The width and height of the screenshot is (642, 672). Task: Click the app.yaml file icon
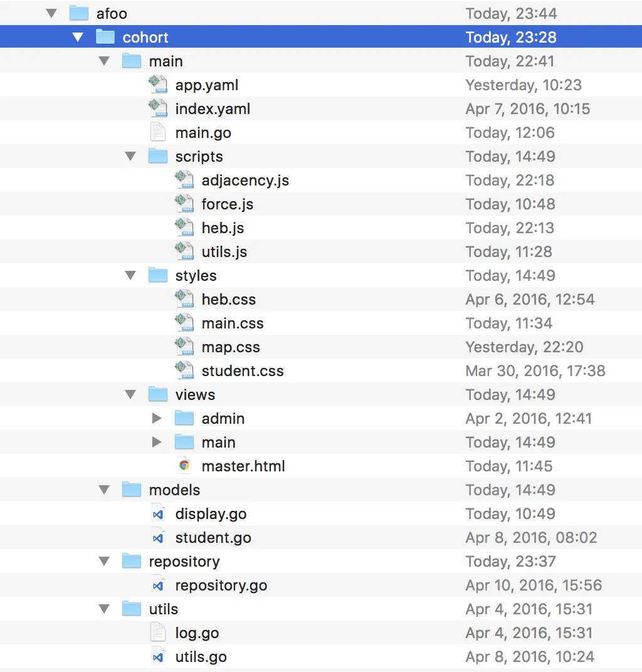[158, 85]
